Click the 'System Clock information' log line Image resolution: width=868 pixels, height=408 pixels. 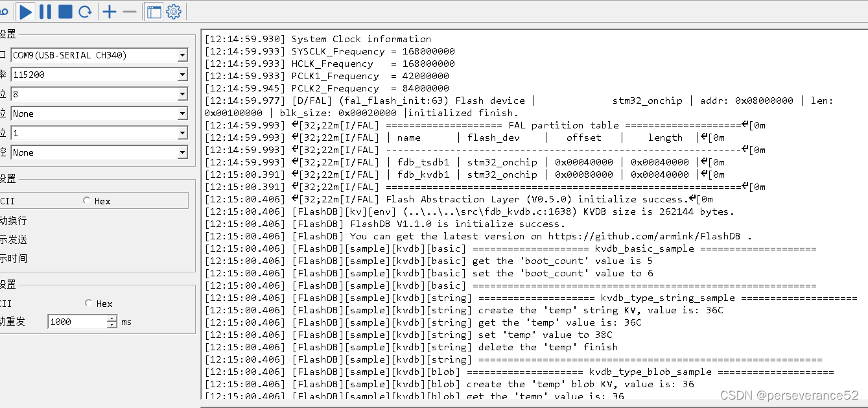click(x=318, y=39)
